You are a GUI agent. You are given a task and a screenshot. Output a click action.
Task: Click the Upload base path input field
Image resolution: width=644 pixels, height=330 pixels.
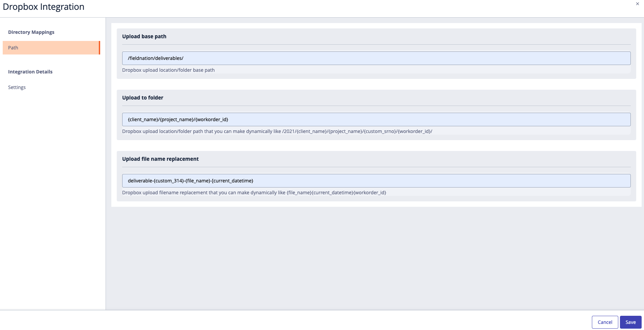coord(376,58)
